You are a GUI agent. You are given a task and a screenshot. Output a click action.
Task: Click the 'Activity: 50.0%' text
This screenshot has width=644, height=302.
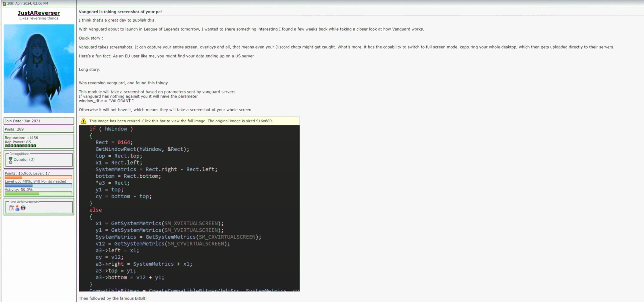pos(19,190)
